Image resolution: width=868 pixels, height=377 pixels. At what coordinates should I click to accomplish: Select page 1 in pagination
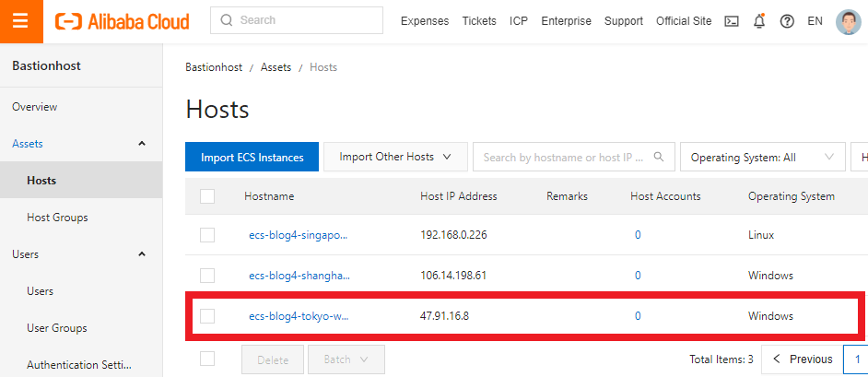point(858,359)
